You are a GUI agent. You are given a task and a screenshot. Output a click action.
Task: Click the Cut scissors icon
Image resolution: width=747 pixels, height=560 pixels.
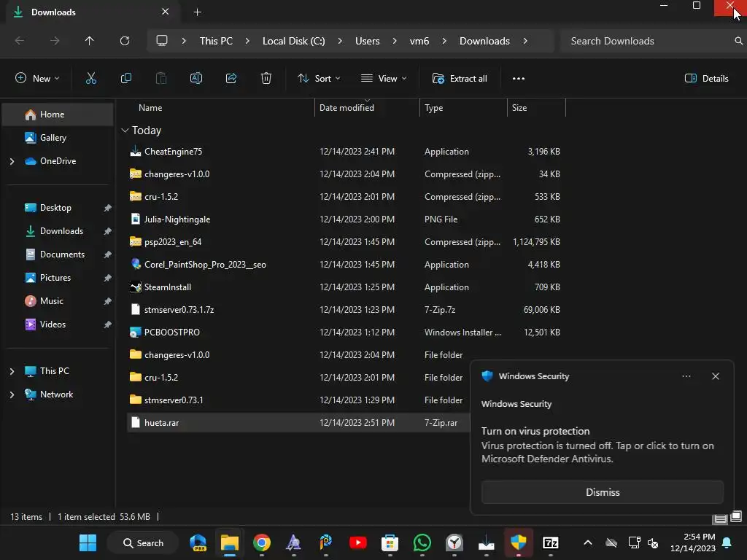tap(91, 79)
